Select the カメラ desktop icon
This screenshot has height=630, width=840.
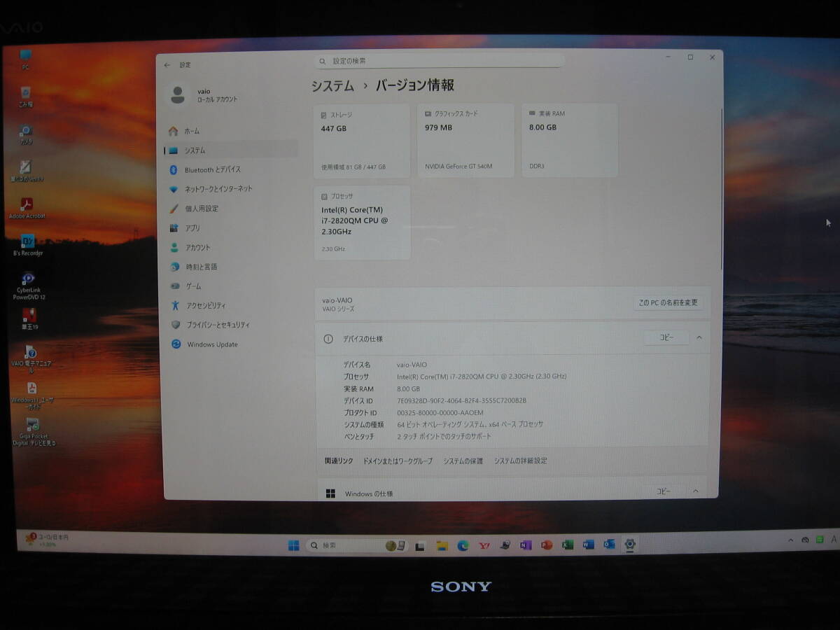tap(25, 134)
